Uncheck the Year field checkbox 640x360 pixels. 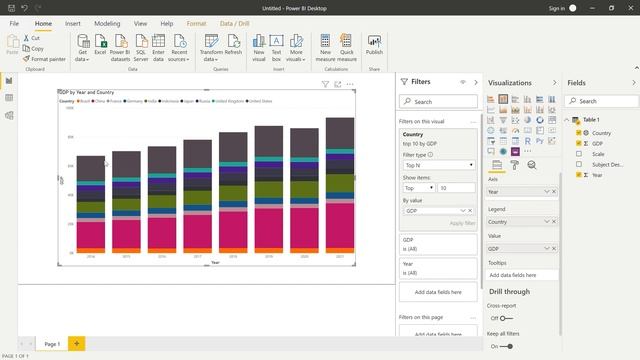coord(578,175)
